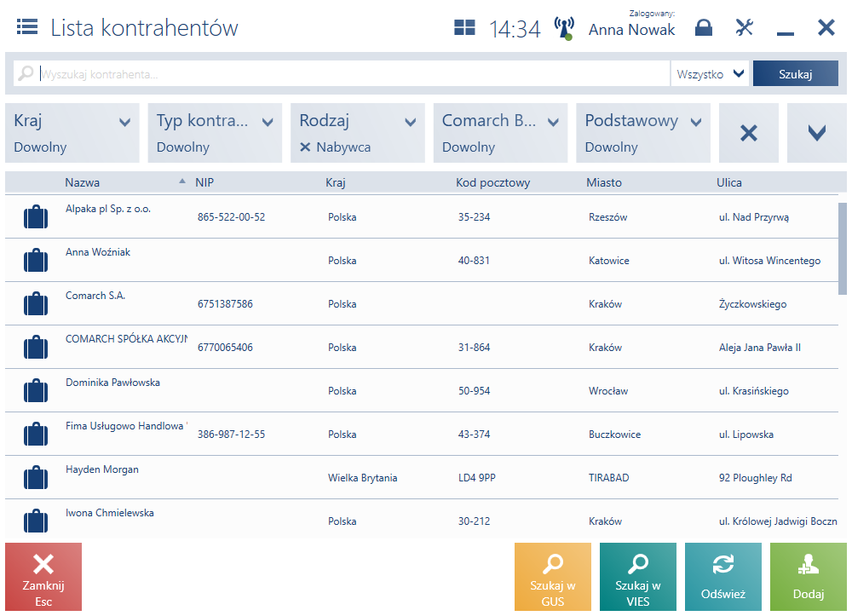Open settings via wrench tools icon
The height and width of the screenshot is (616, 852).
coord(745,27)
